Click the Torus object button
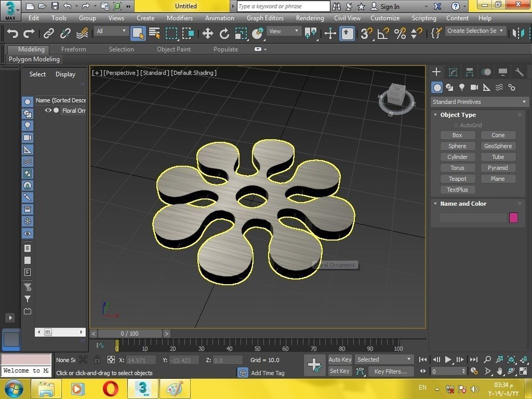The width and height of the screenshot is (532, 399). [457, 168]
